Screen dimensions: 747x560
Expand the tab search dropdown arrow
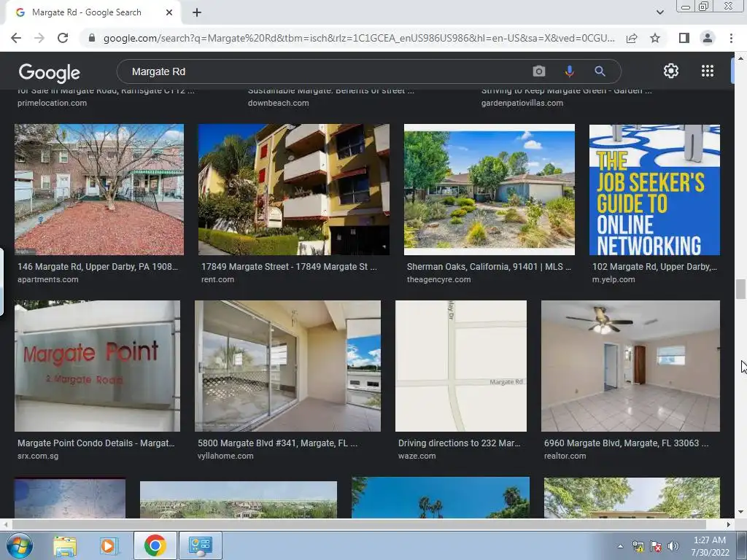(659, 12)
